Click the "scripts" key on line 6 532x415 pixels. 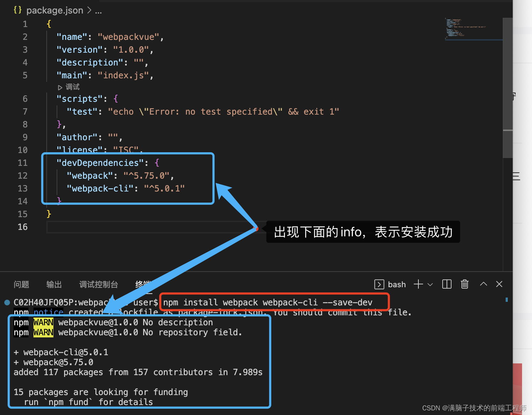coord(80,99)
